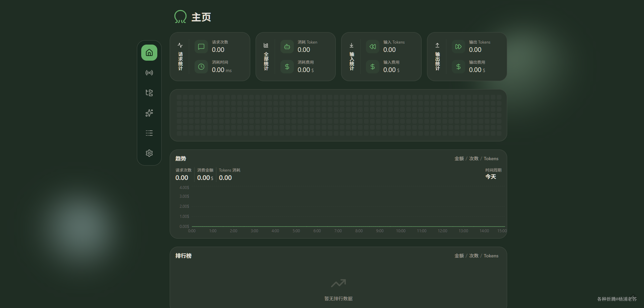
Task: Switch trend chart to 金额
Action: tap(459, 159)
